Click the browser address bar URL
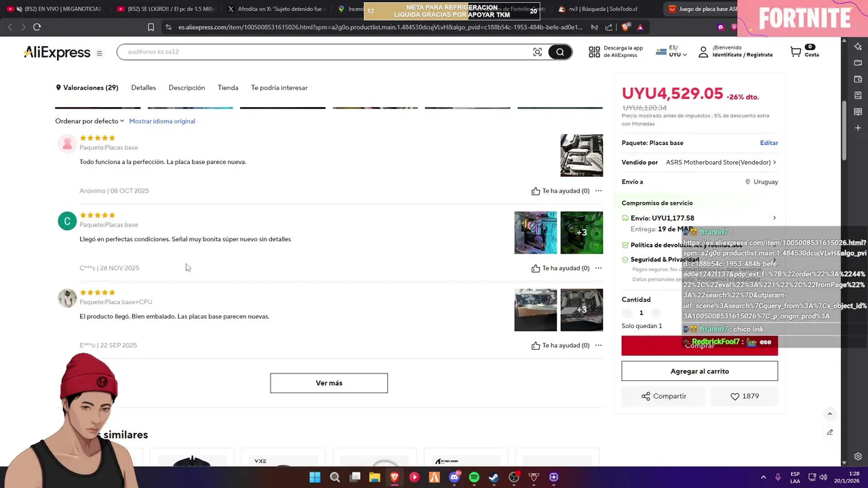Image resolution: width=868 pixels, height=488 pixels. (x=380, y=27)
